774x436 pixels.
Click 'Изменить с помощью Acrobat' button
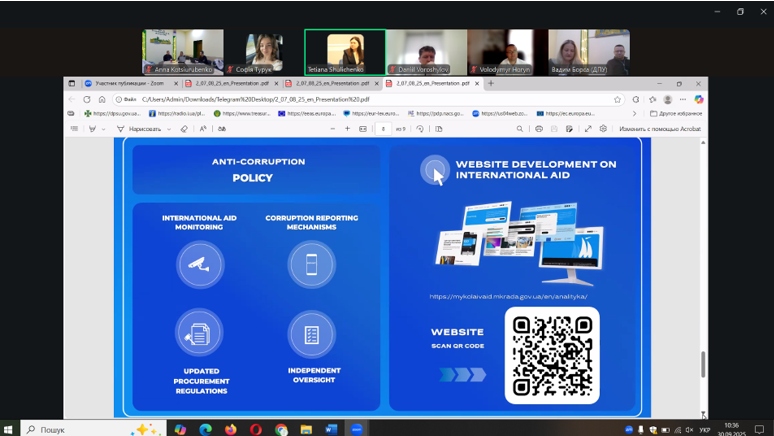tap(659, 129)
